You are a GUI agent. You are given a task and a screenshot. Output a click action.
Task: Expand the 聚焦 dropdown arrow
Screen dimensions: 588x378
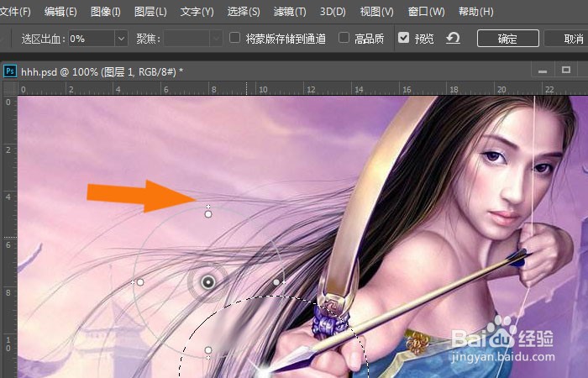(x=216, y=39)
